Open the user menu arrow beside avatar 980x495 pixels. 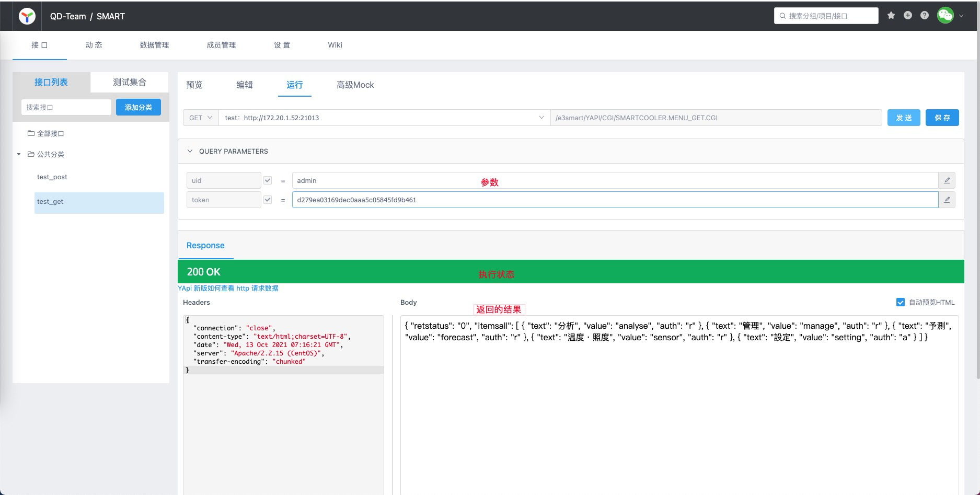(961, 16)
